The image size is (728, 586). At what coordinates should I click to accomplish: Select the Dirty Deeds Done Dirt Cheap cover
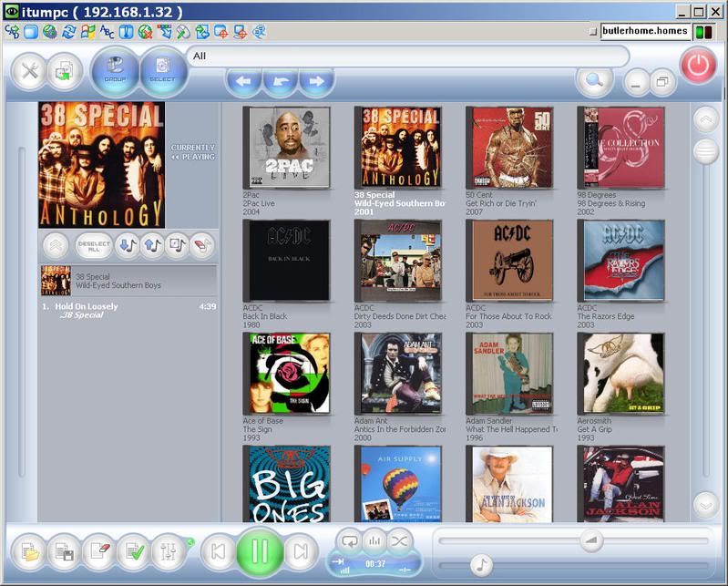click(x=398, y=261)
